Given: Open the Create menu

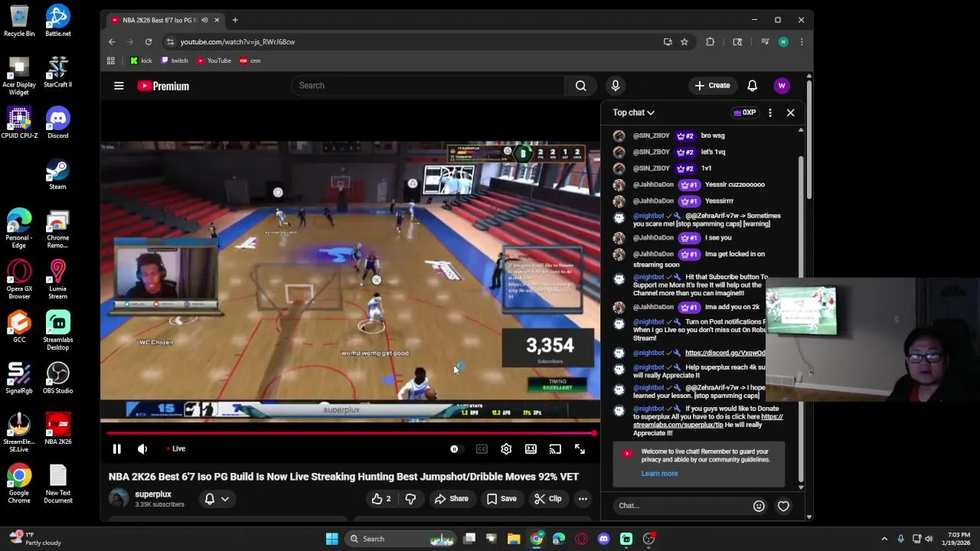Looking at the screenshot, I should tap(713, 86).
